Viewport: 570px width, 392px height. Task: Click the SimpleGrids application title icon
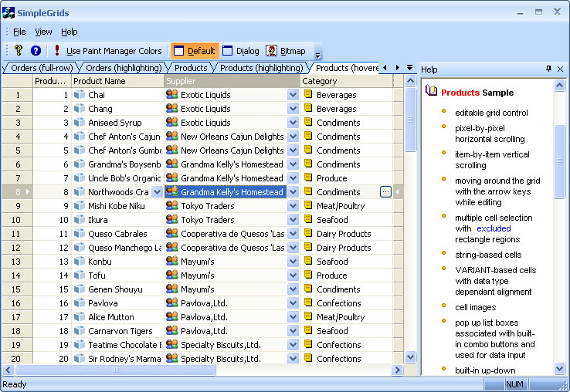tap(8, 12)
